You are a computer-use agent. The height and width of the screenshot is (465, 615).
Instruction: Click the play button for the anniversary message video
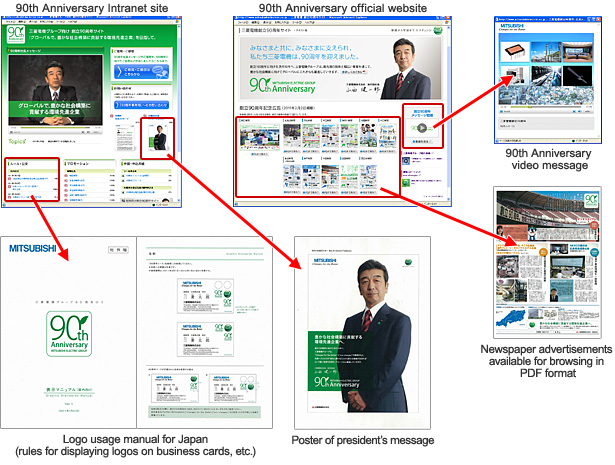click(422, 128)
